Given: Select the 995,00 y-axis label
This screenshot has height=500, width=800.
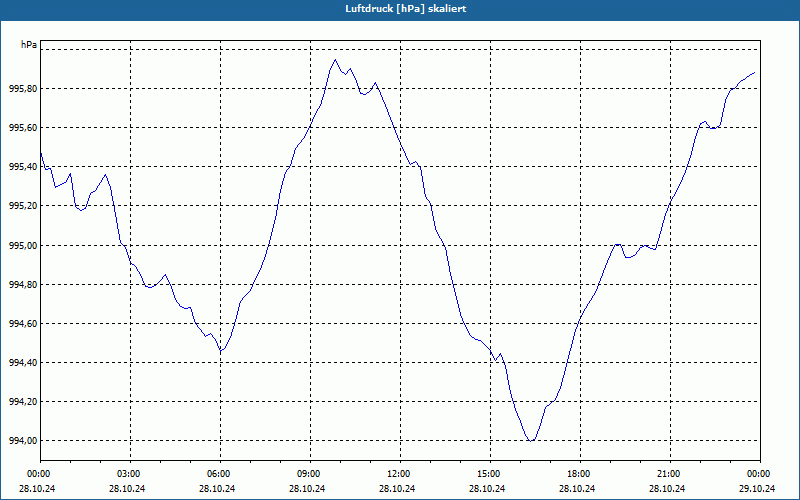Looking at the screenshot, I should click(x=23, y=245).
